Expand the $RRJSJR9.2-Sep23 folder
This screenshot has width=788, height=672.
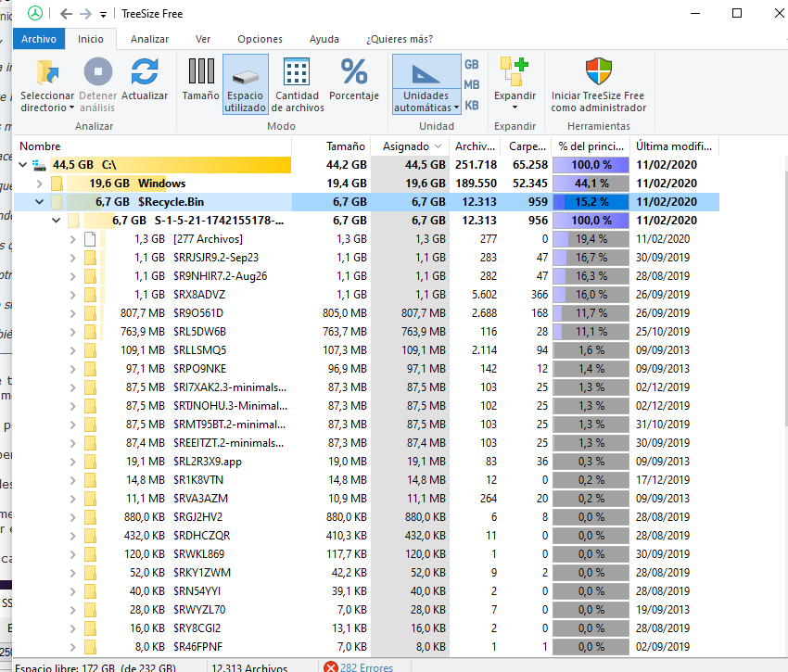(73, 258)
